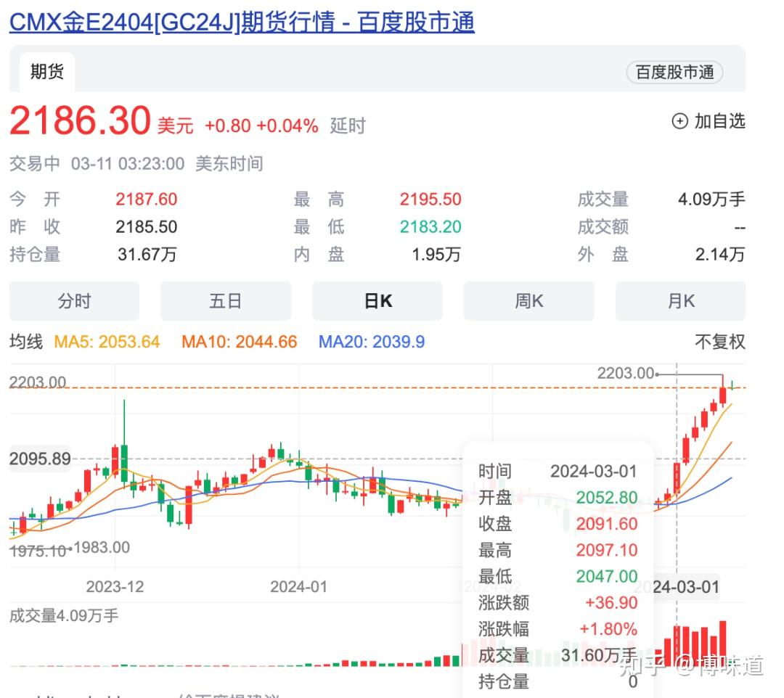Screen dimensions: 784x698
Task: Click tooltip 涨跌幅 value +1.80%
Action: coord(608,628)
